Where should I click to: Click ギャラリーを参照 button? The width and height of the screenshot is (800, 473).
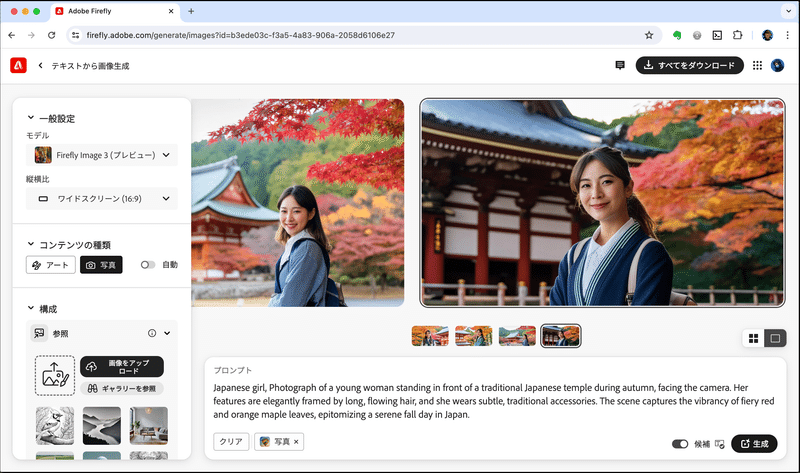(122, 388)
